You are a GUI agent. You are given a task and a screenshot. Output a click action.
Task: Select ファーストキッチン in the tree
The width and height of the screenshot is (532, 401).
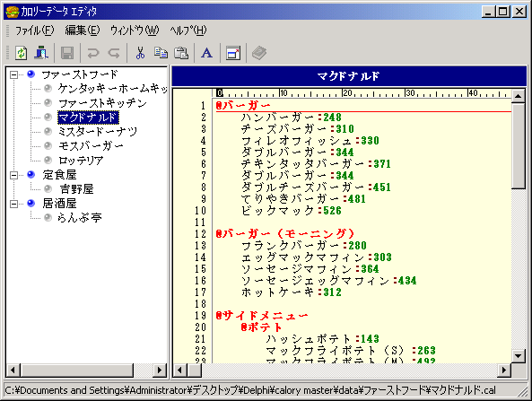coord(102,103)
